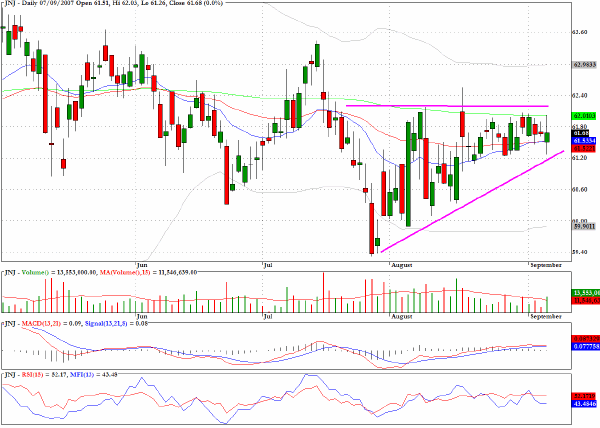
Task: Click the gray 62.9833 upper band value
Action: pyautogui.click(x=585, y=65)
